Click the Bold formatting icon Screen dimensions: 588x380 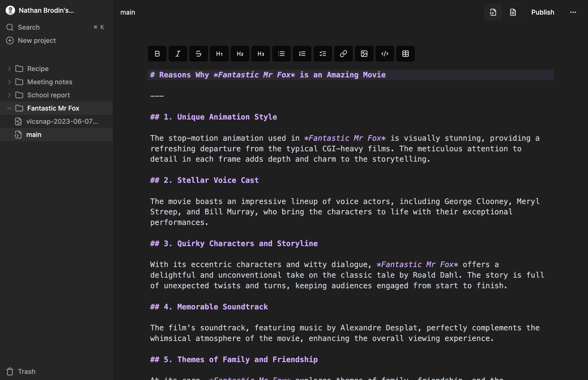click(157, 54)
